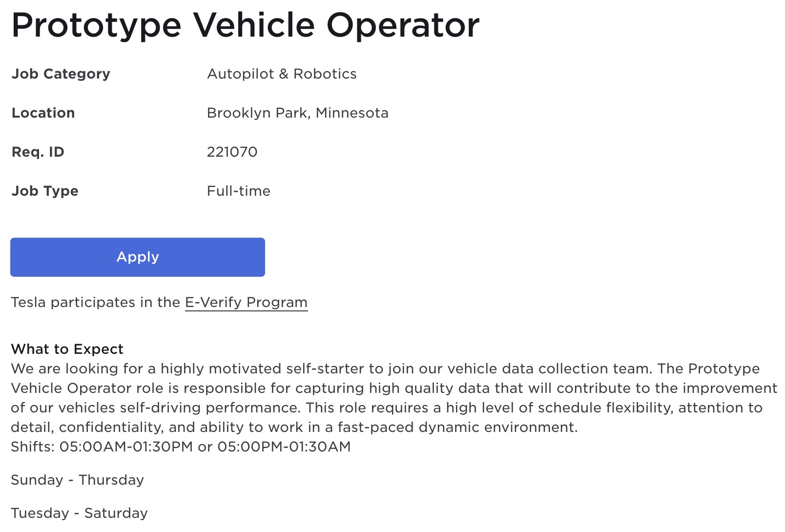Click the Shifts 05:00AM-01:30PM line
Viewport: 785px width, 532px height.
pos(181,447)
